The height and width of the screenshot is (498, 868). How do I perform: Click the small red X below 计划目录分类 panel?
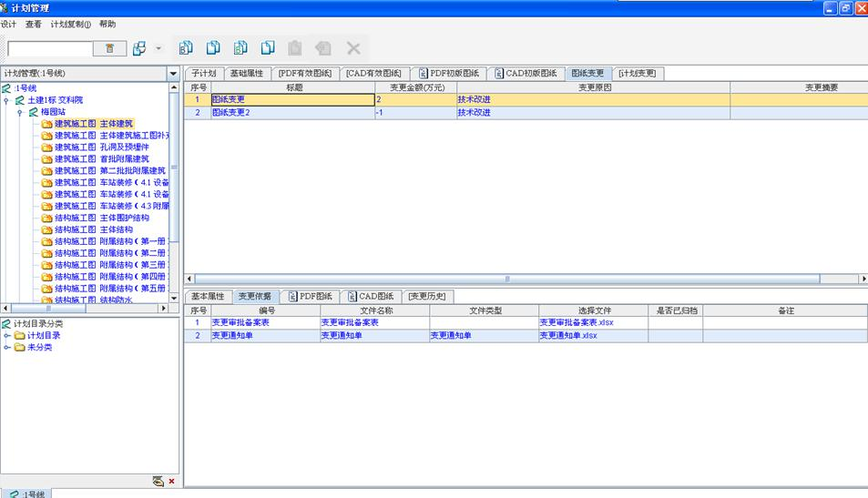[171, 482]
